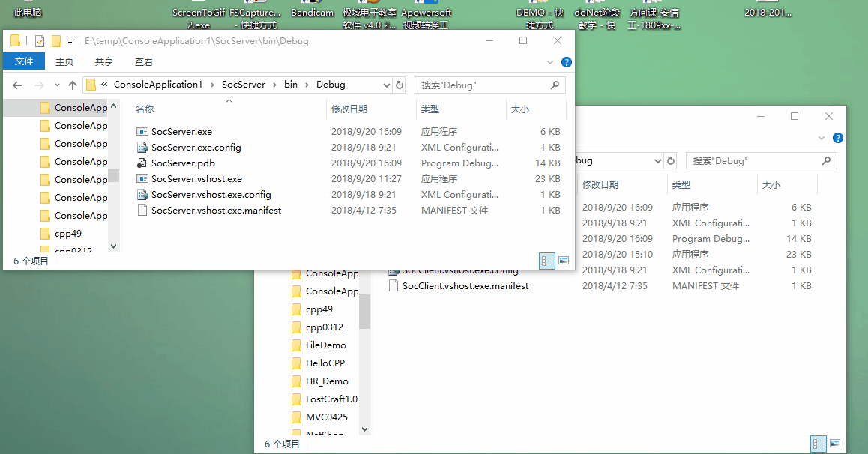868x454 pixels.
Task: Switch to details view in front window
Action: click(x=547, y=261)
